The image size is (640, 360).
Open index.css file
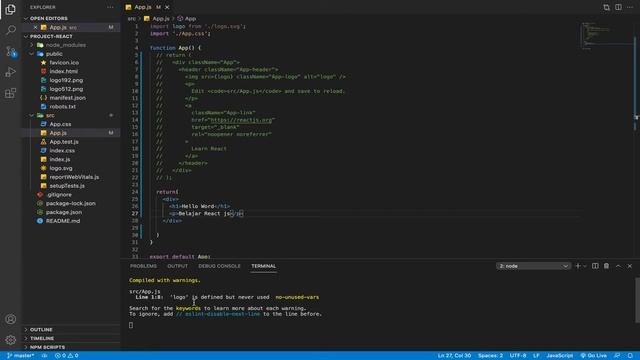tap(62, 151)
